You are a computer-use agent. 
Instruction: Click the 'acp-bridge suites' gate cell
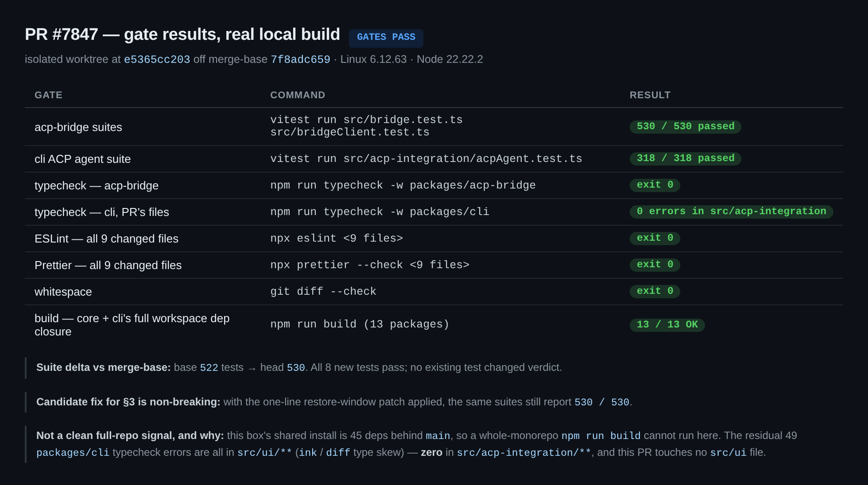pyautogui.click(x=78, y=127)
